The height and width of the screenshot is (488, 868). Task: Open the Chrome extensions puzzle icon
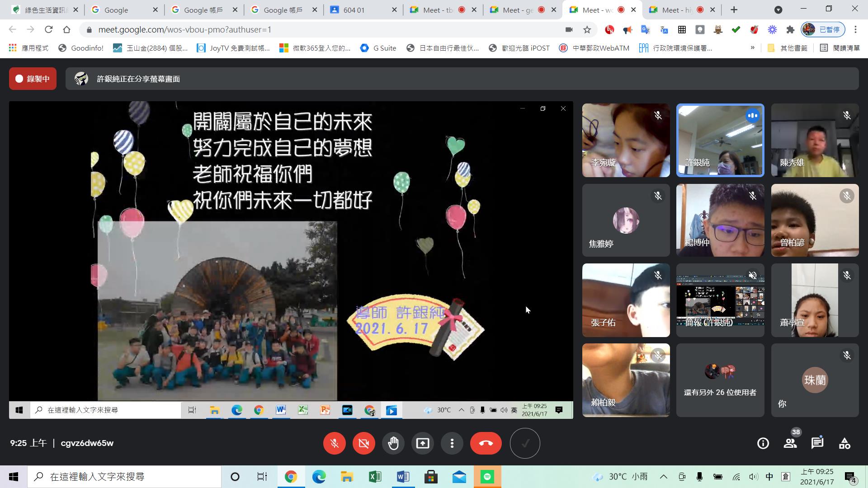(x=790, y=30)
